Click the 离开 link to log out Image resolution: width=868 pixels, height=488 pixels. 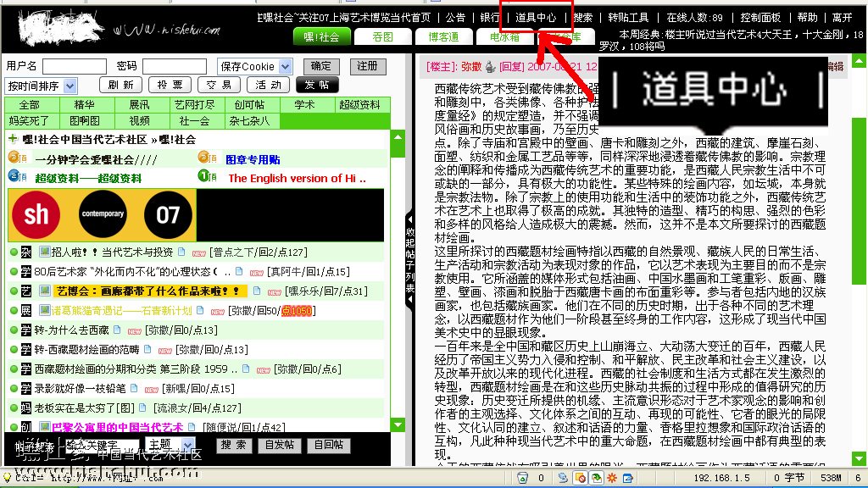842,18
